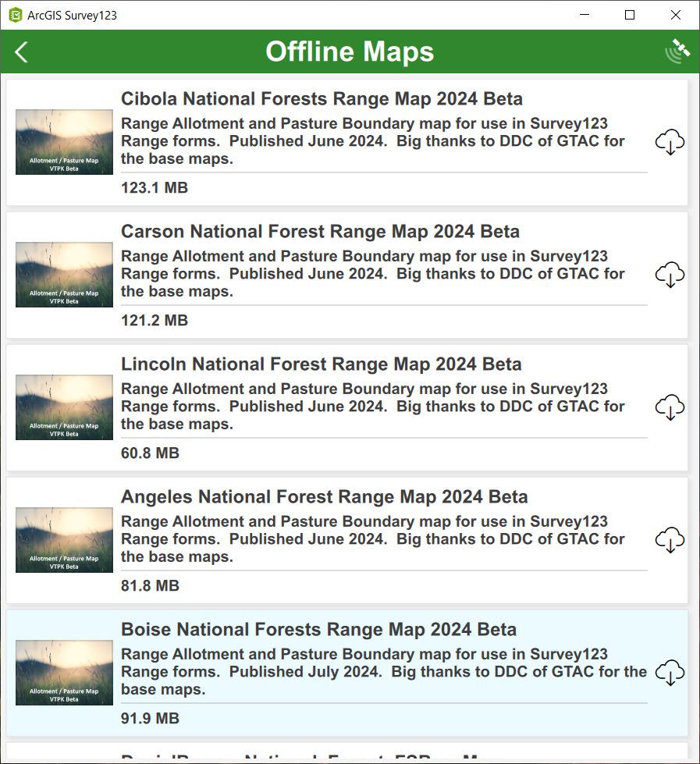Click the ArcGIS Survey123 app logo
The width and height of the screenshot is (700, 764).
[16, 15]
